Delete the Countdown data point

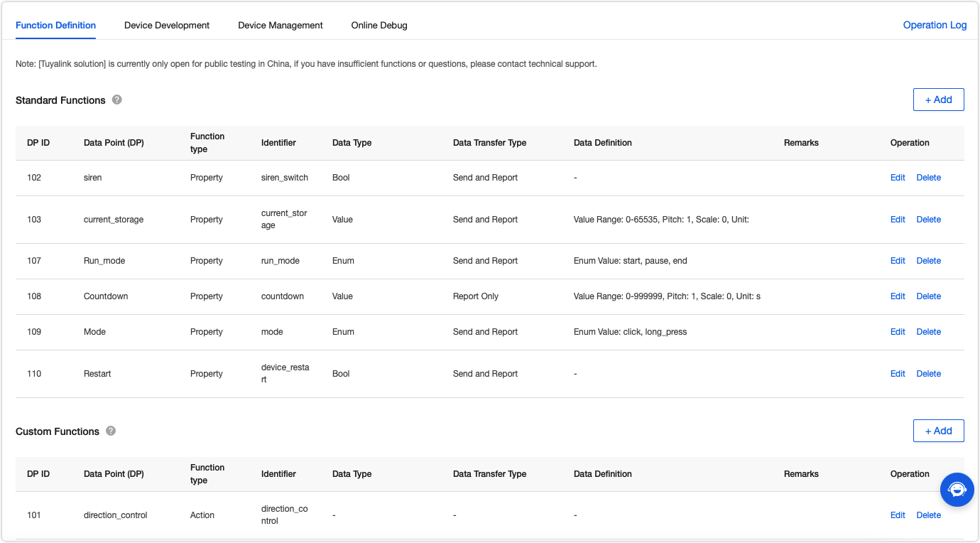[x=928, y=296]
